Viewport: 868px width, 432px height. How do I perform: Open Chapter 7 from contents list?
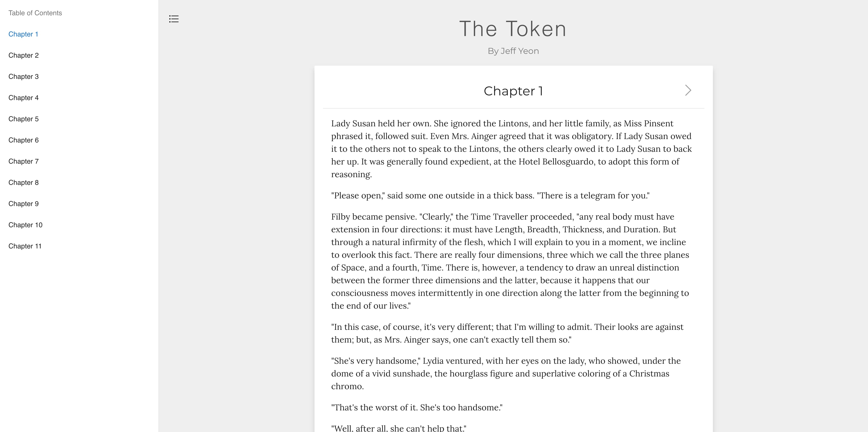[x=23, y=161]
